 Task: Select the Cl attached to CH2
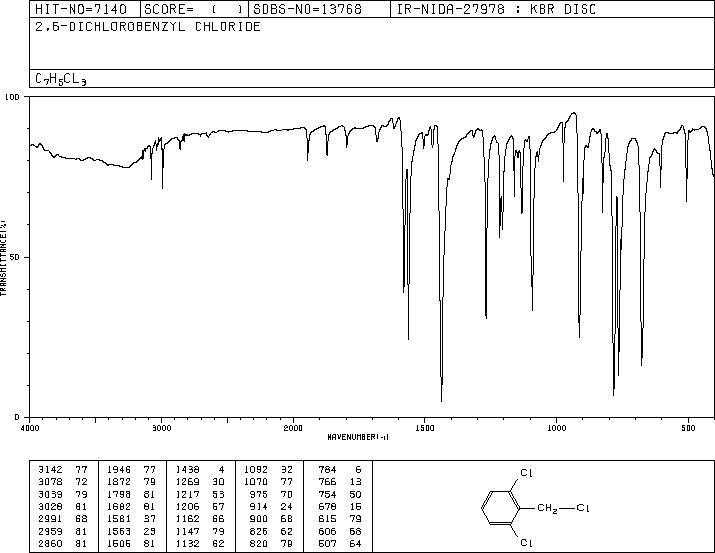tap(583, 507)
